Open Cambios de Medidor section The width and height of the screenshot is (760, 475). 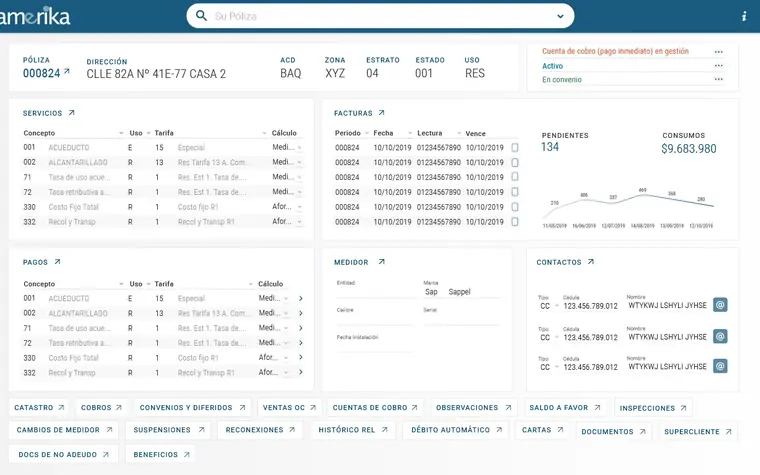click(63, 430)
